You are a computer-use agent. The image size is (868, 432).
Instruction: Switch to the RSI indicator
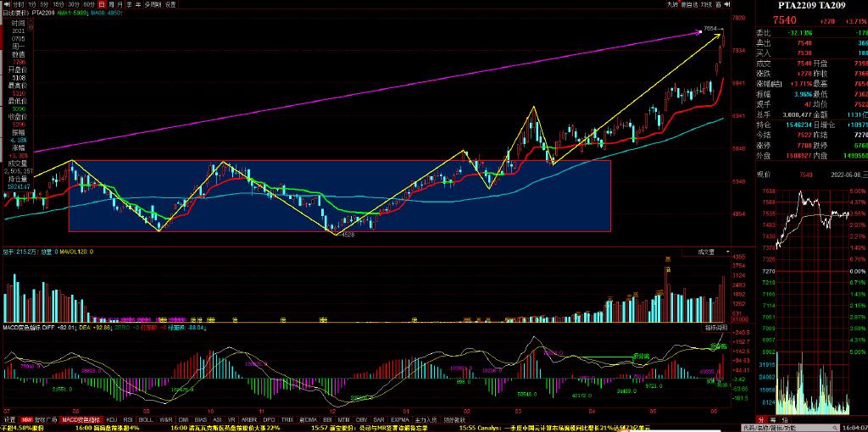(x=128, y=420)
